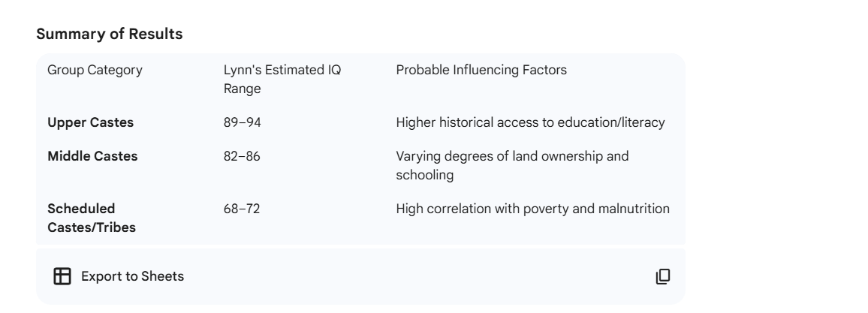Click the poverty and malnutrition cell
Image resolution: width=868 pixels, height=313 pixels.
(x=532, y=209)
